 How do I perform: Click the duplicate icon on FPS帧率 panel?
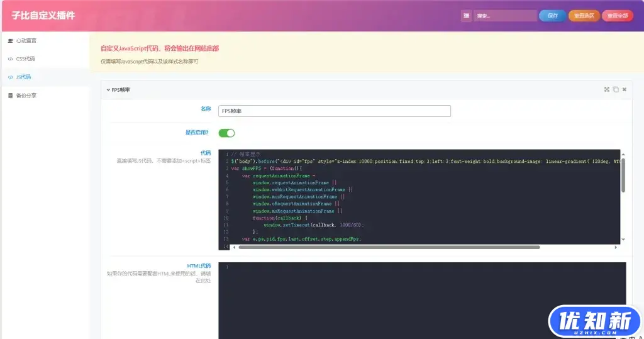pyautogui.click(x=616, y=89)
